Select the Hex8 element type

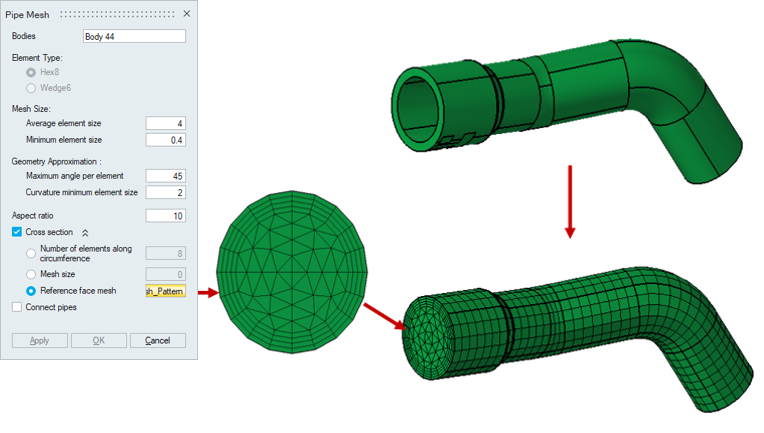pyautogui.click(x=31, y=72)
